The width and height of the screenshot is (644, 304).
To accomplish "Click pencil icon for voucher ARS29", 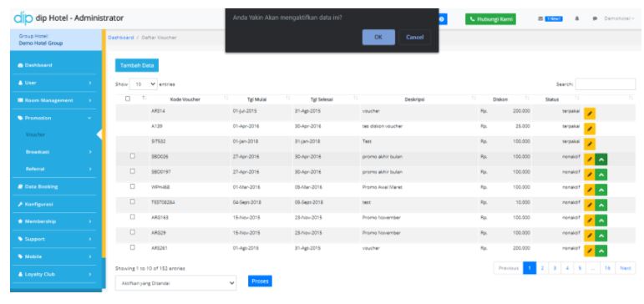I will point(590,236).
